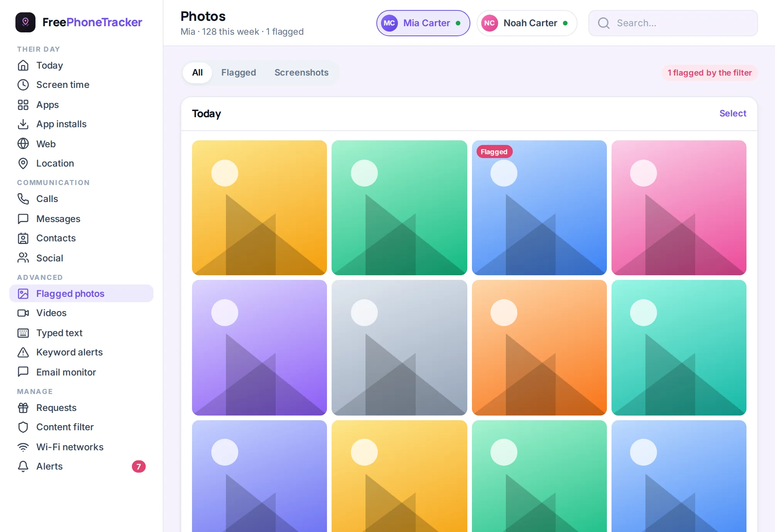Open the Content filter shield icon
This screenshot has width=775, height=532.
pyautogui.click(x=23, y=427)
